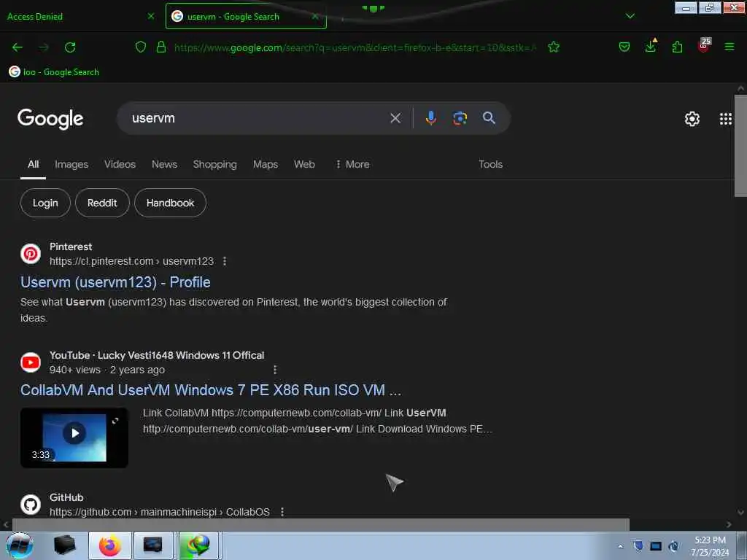Click the extension icon with 25 badge

704,44
